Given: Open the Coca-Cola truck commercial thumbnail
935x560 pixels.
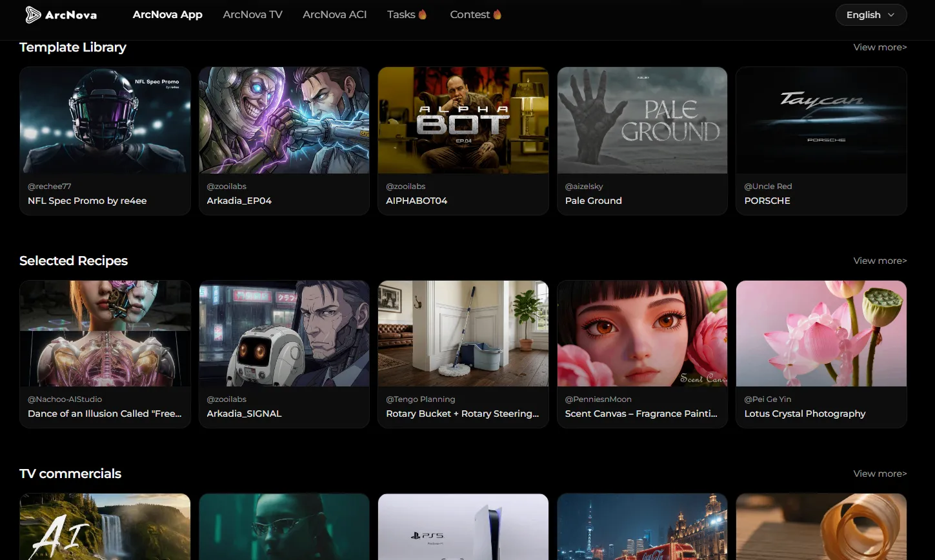Looking at the screenshot, I should (642, 527).
